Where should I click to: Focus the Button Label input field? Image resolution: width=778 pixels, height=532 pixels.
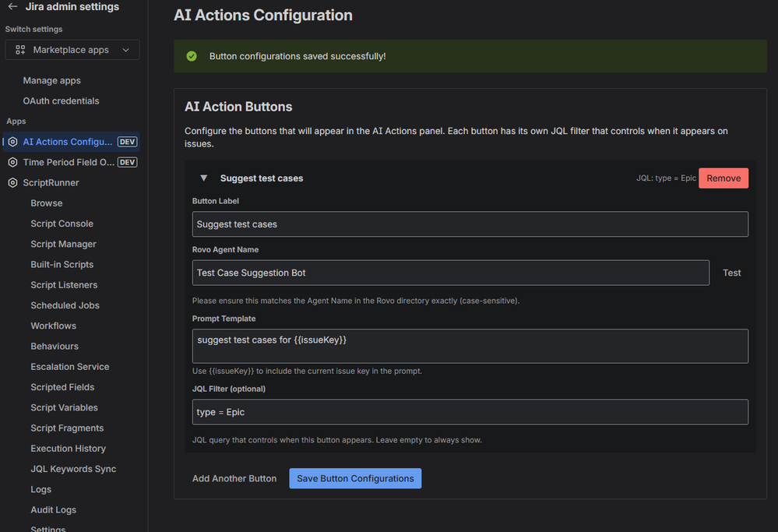[x=470, y=224]
